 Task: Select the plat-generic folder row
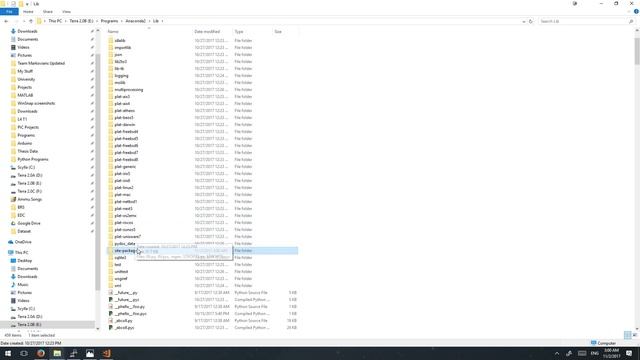pyautogui.click(x=202, y=167)
